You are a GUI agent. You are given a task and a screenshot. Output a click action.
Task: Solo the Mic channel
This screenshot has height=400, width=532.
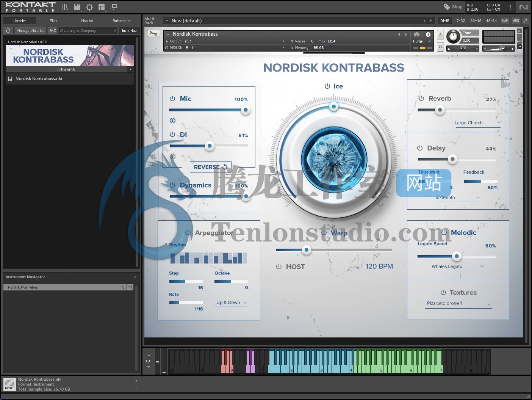[172, 121]
